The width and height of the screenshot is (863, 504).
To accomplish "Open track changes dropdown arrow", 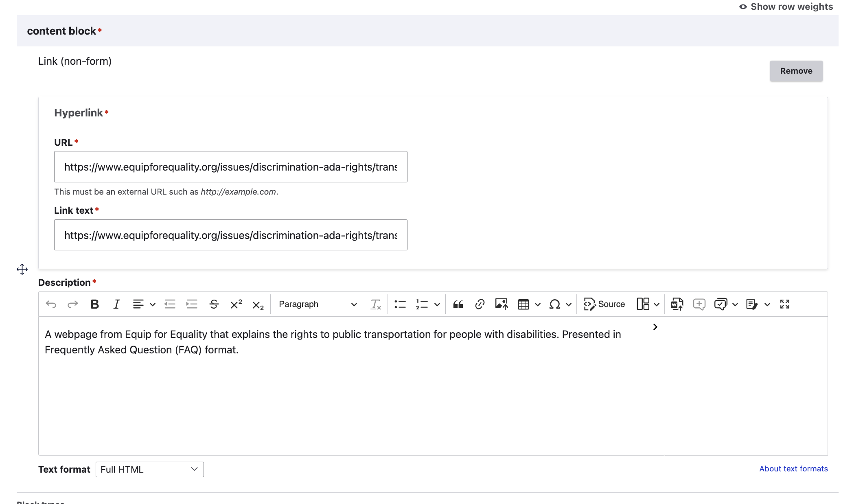I will tap(767, 304).
